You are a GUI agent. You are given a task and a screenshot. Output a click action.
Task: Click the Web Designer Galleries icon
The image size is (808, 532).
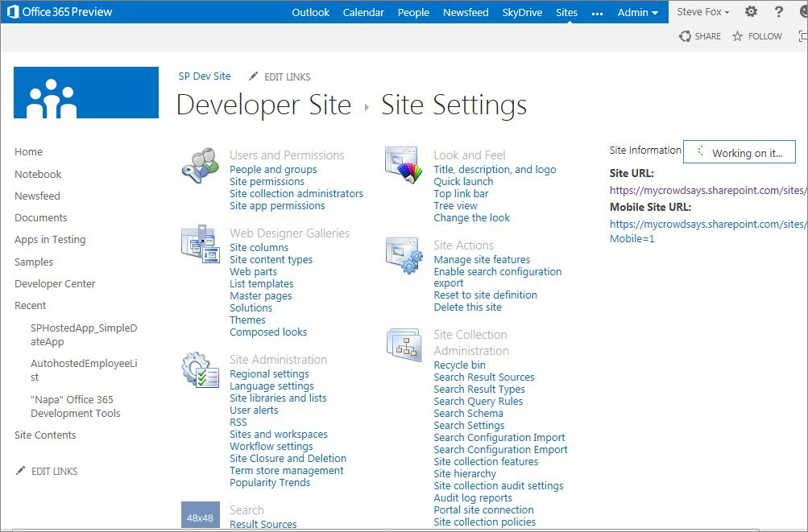pos(201,244)
